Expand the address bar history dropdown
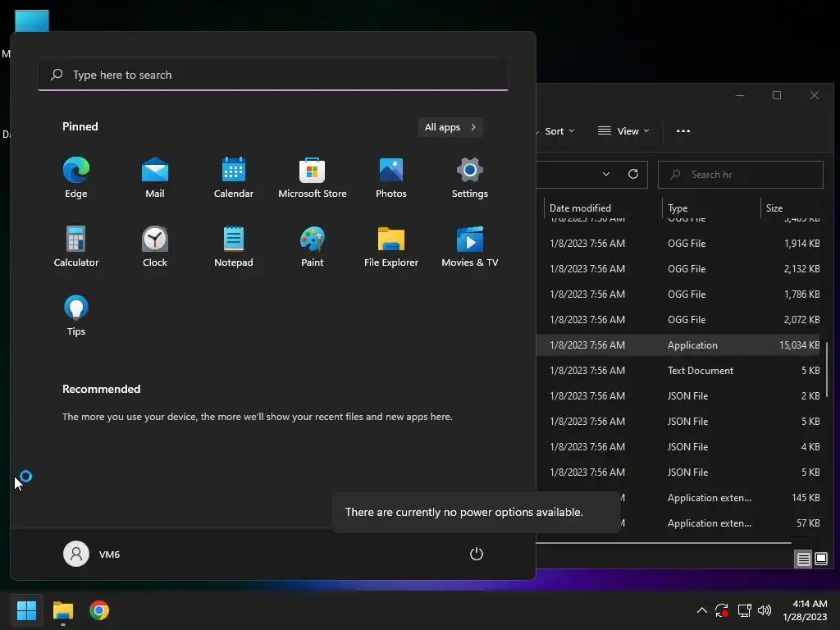 [x=606, y=174]
